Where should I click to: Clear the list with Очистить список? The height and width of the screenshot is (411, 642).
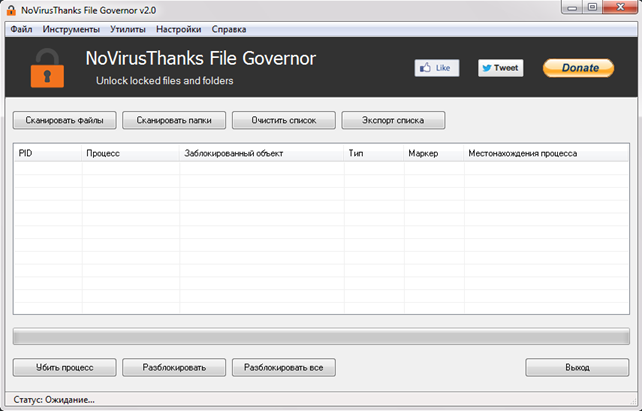(x=284, y=120)
